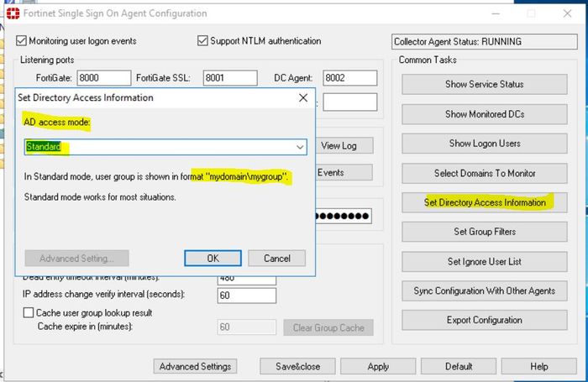Click the AD access mode label

57,123
